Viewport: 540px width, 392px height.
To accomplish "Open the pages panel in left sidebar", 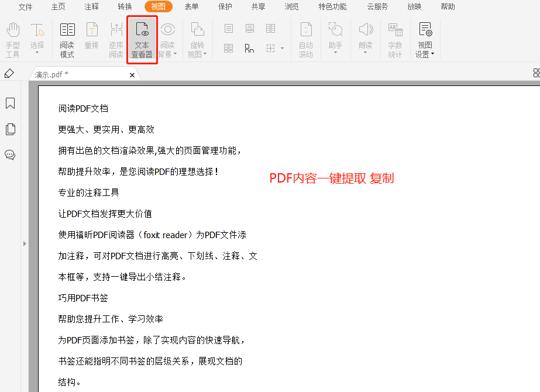I will (10, 129).
